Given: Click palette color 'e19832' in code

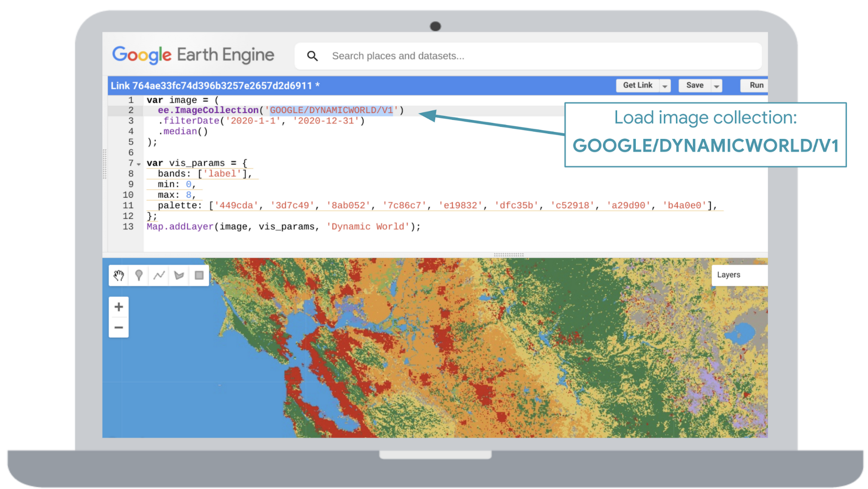Looking at the screenshot, I should pos(460,206).
